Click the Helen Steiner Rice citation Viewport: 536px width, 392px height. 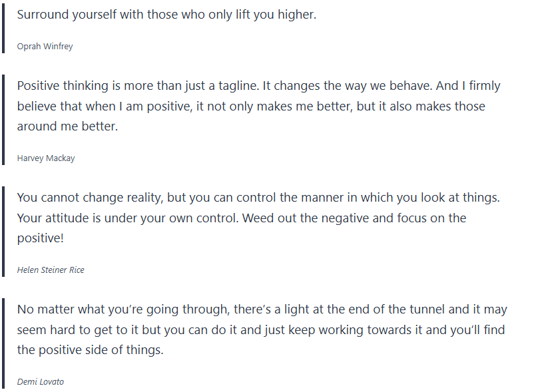(51, 270)
